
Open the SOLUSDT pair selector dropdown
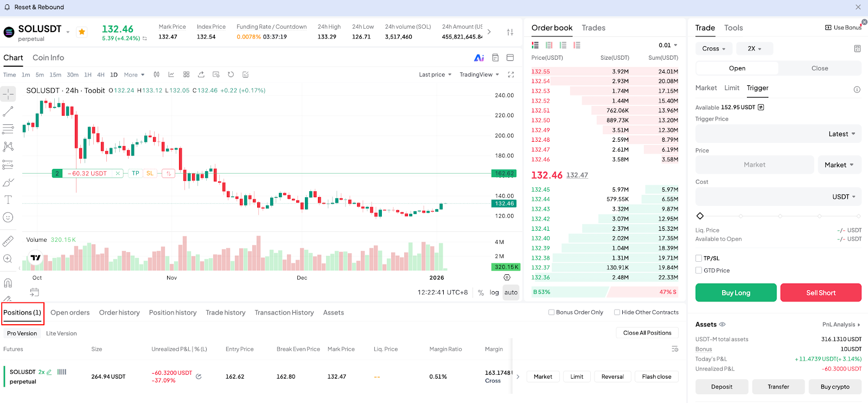click(x=68, y=32)
